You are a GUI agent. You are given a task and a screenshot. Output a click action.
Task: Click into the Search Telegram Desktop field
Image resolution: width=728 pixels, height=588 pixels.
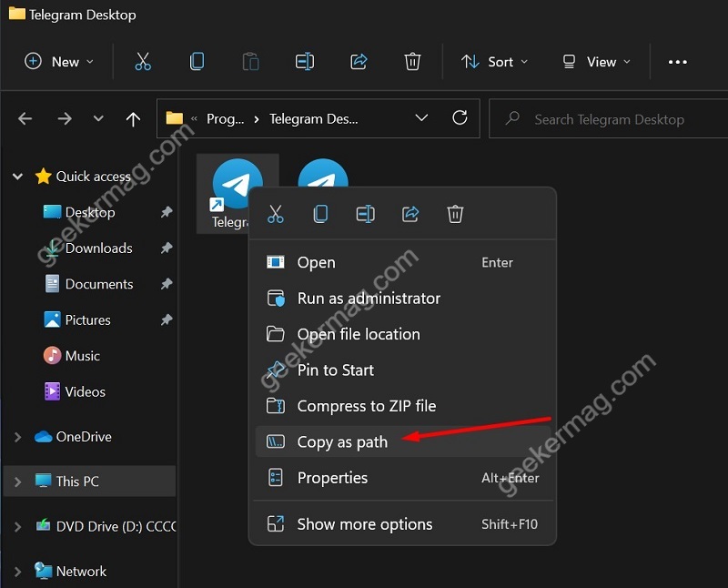point(609,119)
